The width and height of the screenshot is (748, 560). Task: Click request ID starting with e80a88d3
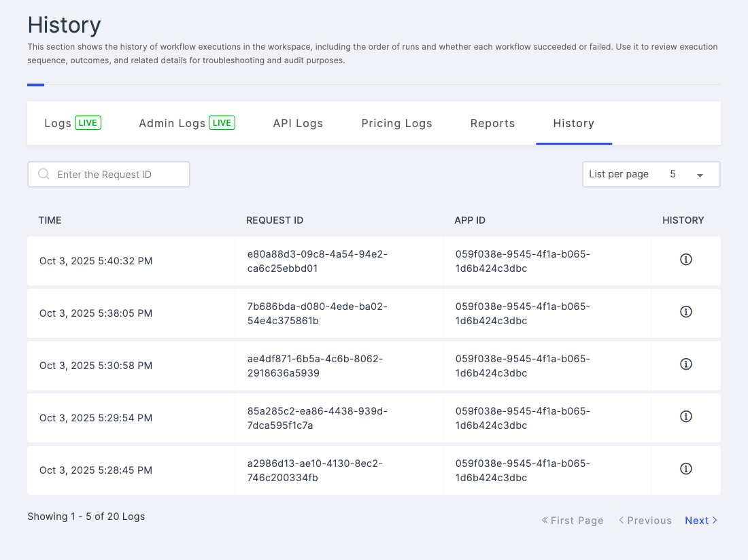point(317,261)
